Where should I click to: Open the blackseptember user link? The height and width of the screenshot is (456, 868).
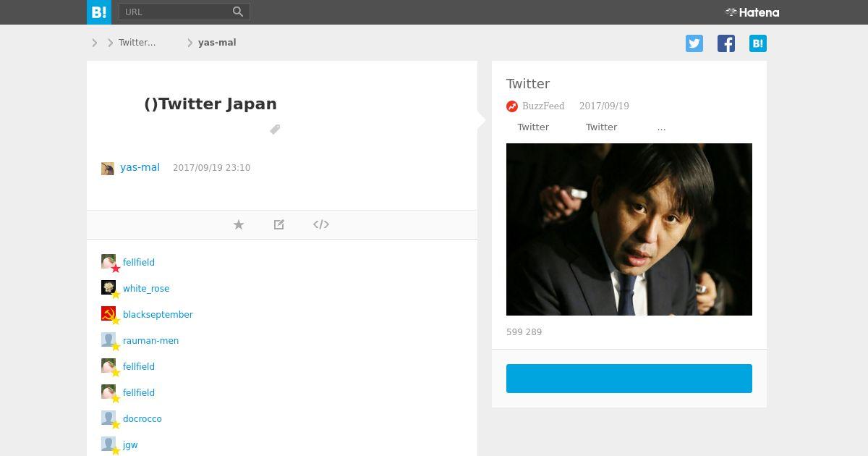click(158, 315)
